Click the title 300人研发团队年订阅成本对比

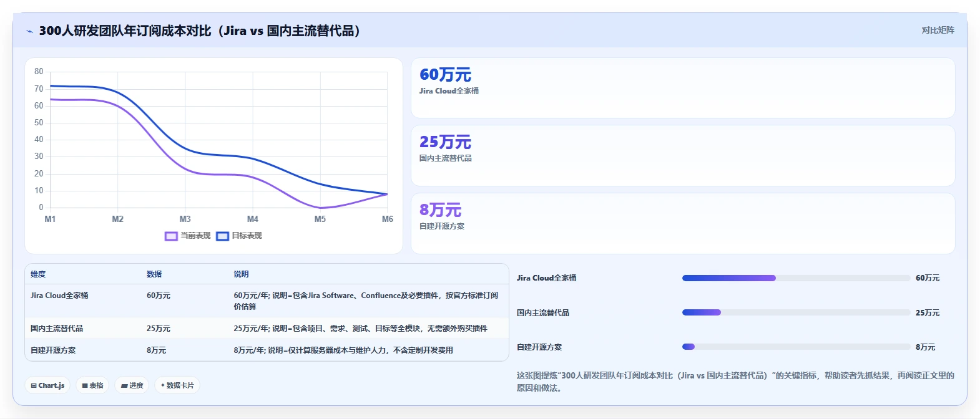200,31
